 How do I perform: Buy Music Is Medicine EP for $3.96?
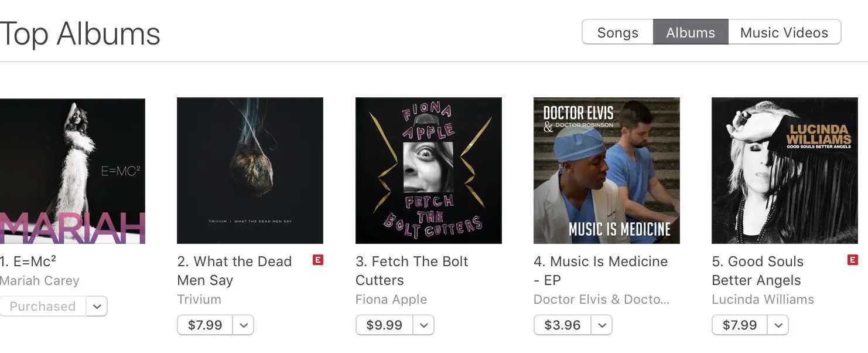point(562,325)
